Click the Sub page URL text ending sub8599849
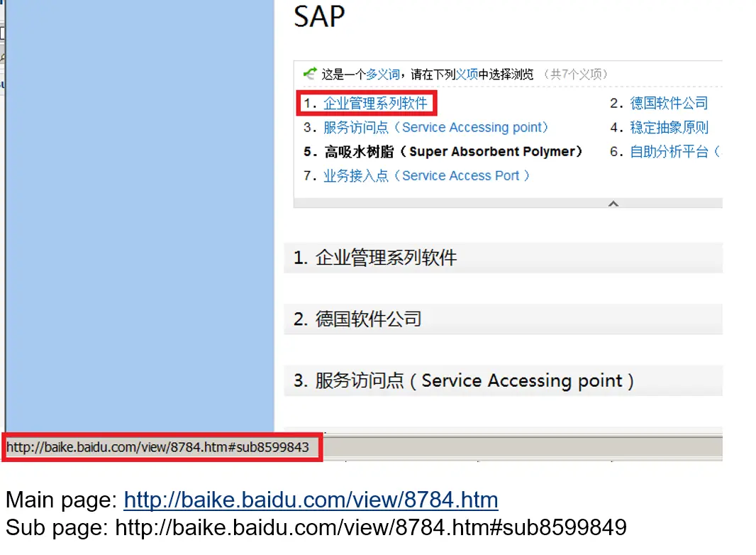 pyautogui.click(x=371, y=527)
